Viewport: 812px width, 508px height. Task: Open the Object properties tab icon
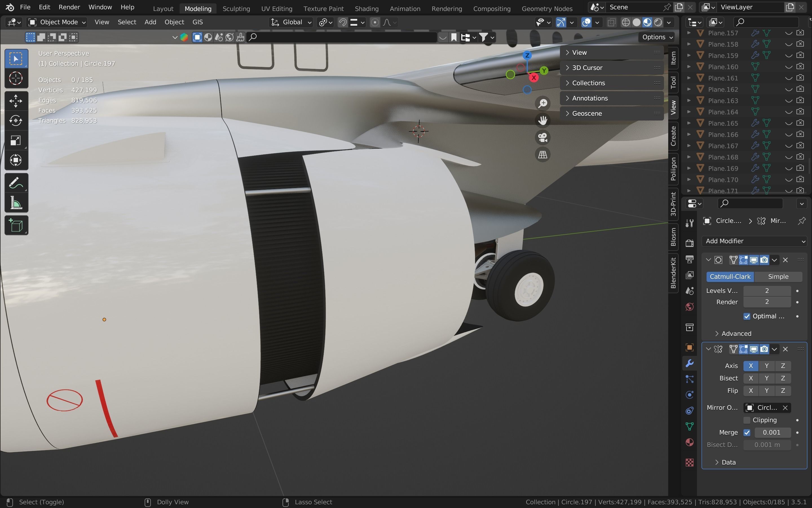point(690,347)
